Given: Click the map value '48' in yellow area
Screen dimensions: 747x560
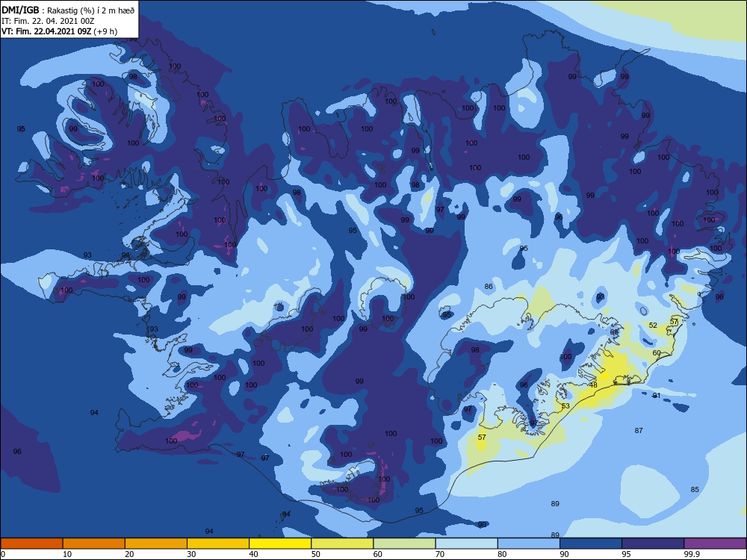Looking at the screenshot, I should (x=593, y=385).
